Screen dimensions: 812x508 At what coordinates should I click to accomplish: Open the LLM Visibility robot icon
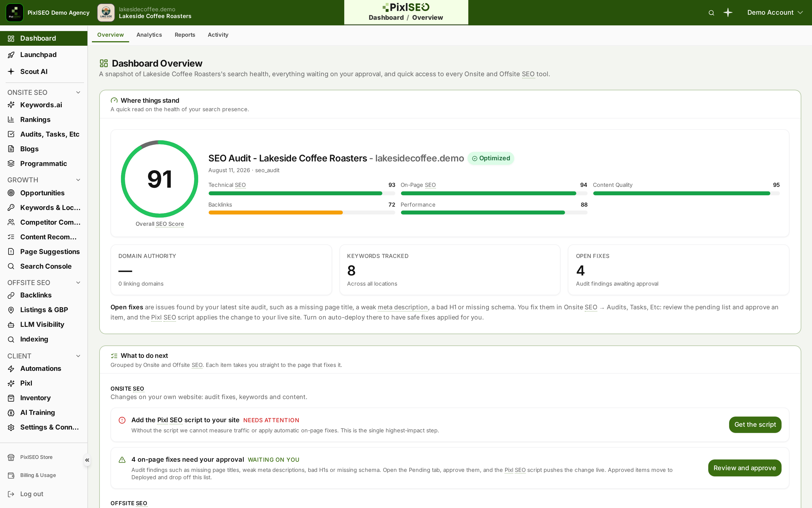[11, 325]
